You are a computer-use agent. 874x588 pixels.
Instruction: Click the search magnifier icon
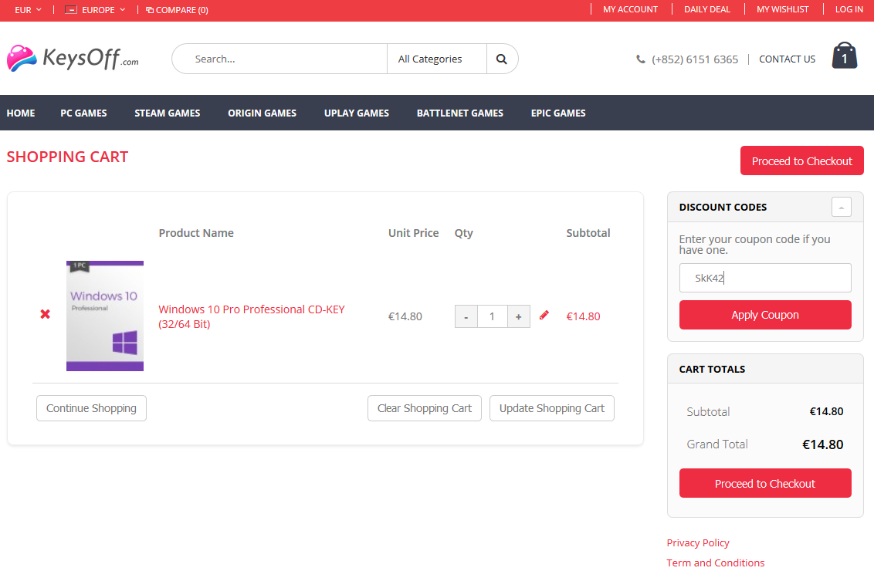coord(502,59)
